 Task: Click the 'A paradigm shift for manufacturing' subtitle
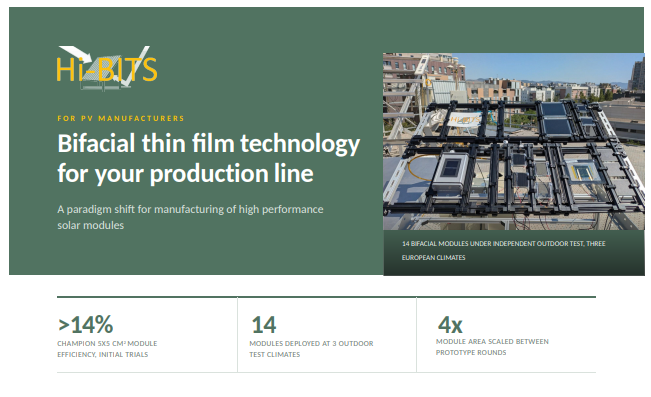click(x=190, y=209)
